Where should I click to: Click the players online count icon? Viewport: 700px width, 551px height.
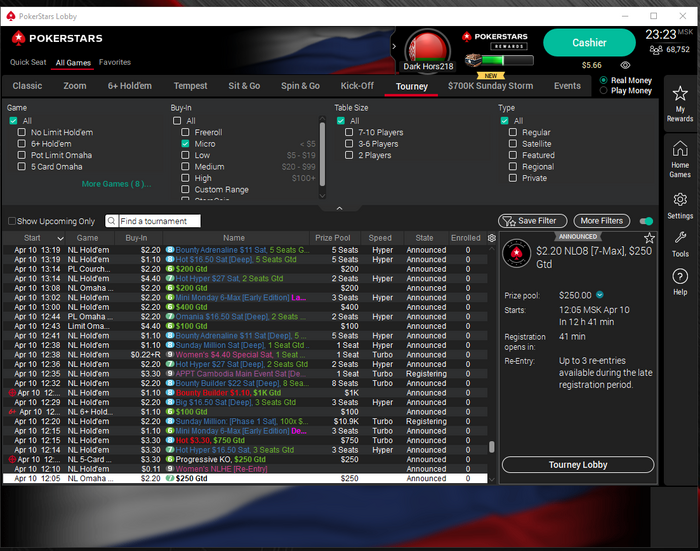point(656,50)
